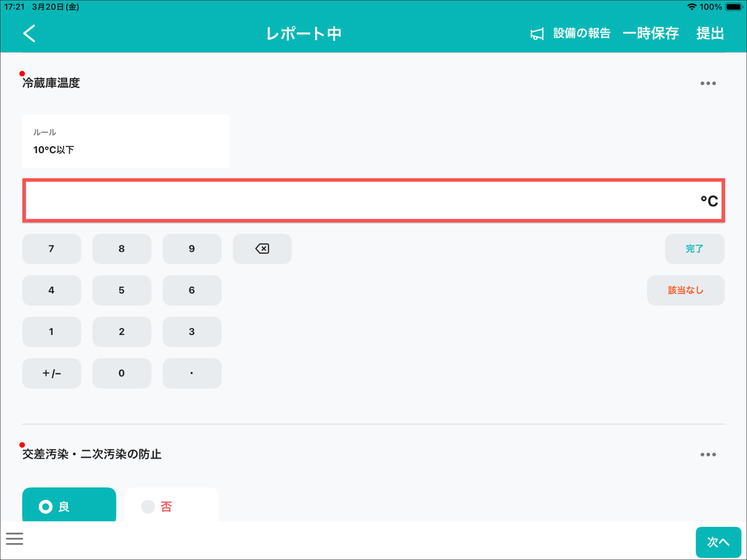Screen dimensions: 747x560
Task: Tap 一時保存 in the header
Action: point(651,34)
